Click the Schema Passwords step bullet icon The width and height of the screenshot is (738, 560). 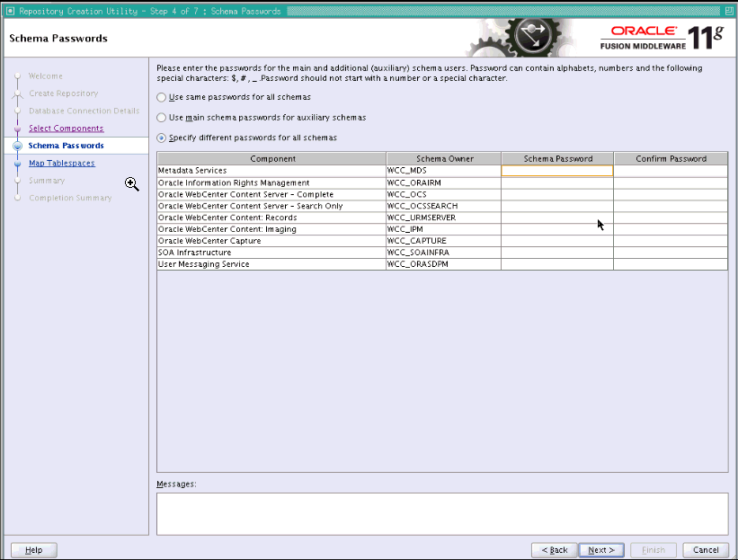(17, 146)
